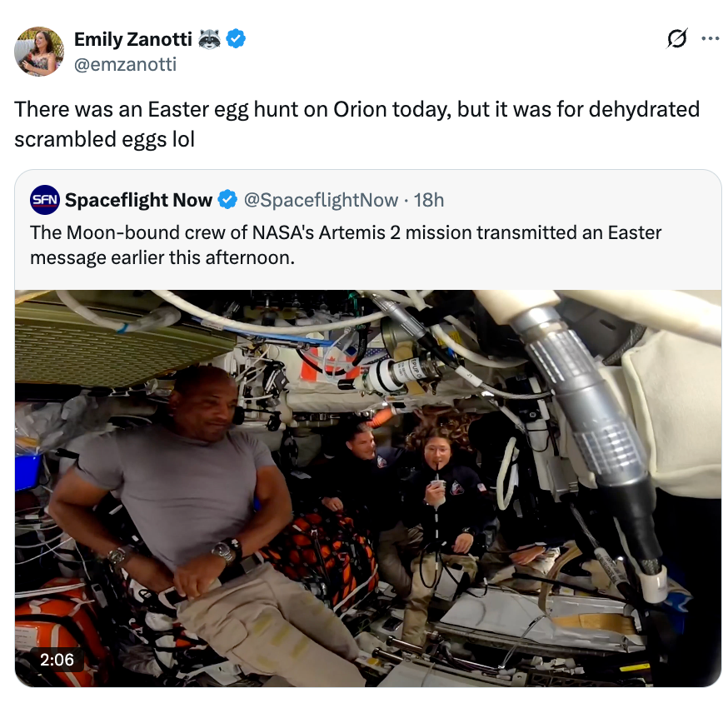Click the SFN logo avatar
Screen dimensions: 728x703
click(44, 200)
